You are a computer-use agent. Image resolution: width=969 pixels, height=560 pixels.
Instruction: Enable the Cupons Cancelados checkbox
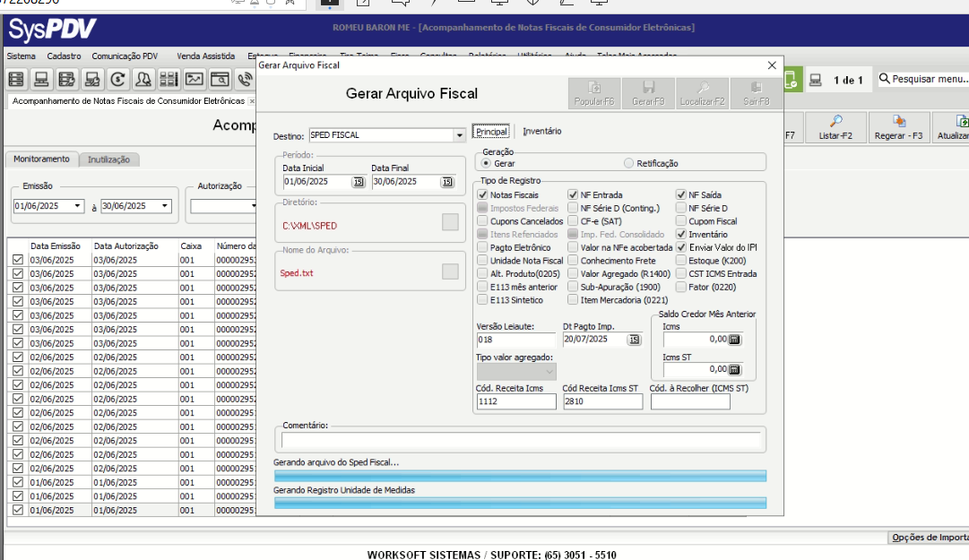pyautogui.click(x=483, y=220)
